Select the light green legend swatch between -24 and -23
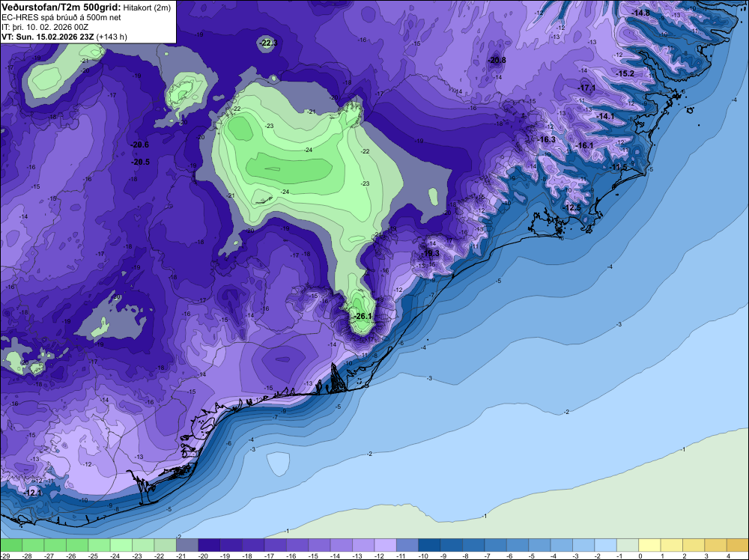 coord(121,545)
